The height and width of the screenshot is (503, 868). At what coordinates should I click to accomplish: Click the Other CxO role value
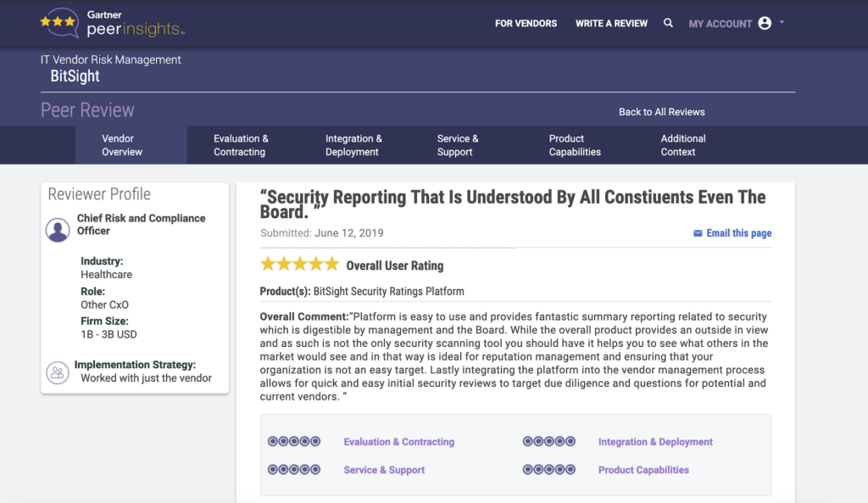tap(104, 305)
